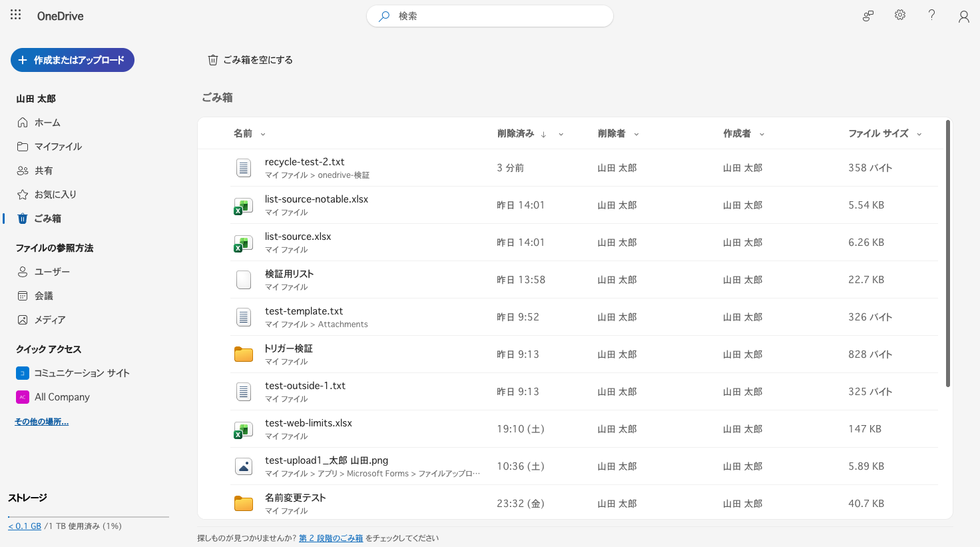Click the text file icon of test-outside-1.txt
Viewport: 980px width, 547px height.
(244, 392)
